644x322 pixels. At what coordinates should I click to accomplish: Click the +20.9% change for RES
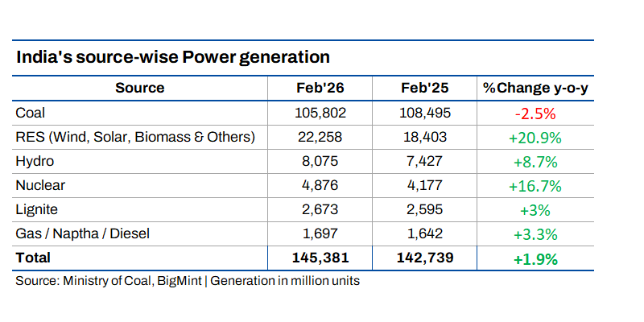pos(535,138)
